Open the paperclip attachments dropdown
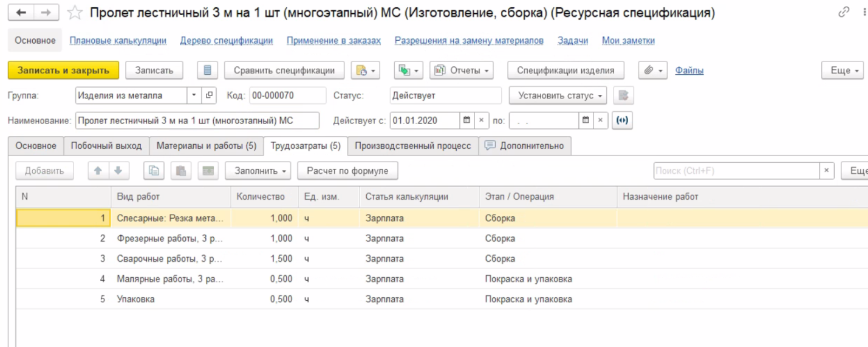868x347 pixels. [x=653, y=70]
